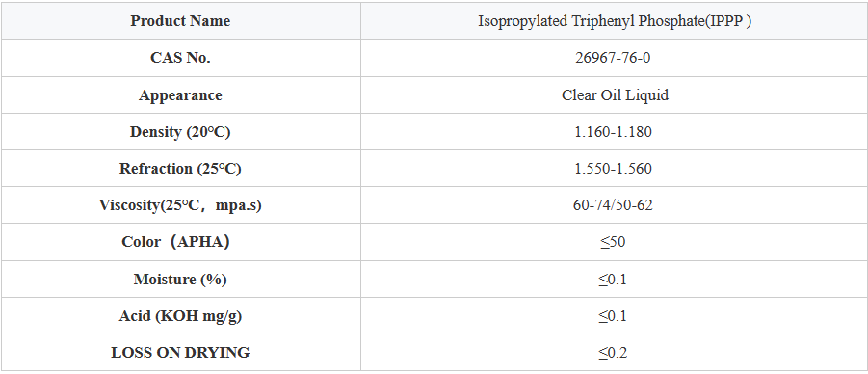Click the Acid (KOH mg/g) label

tap(180, 316)
